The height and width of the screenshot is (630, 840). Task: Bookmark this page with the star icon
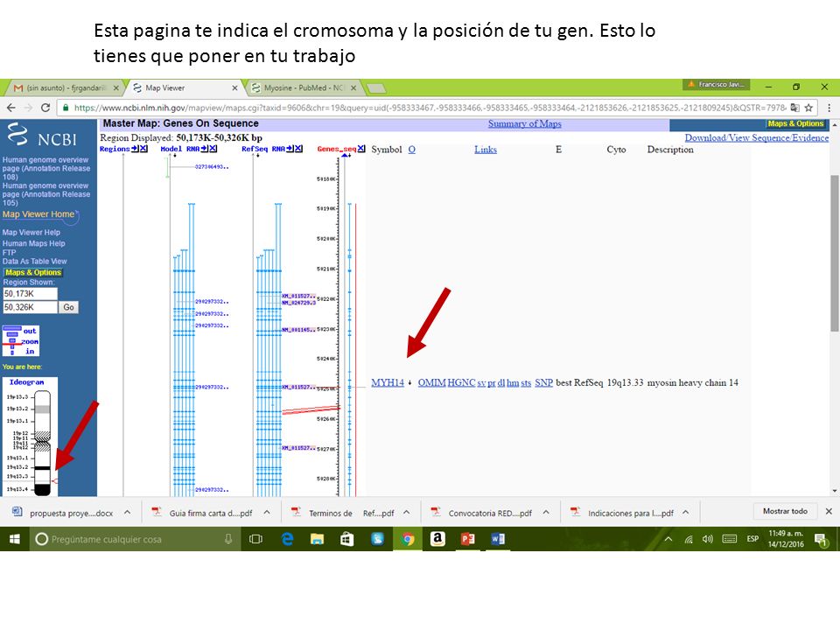[808, 108]
